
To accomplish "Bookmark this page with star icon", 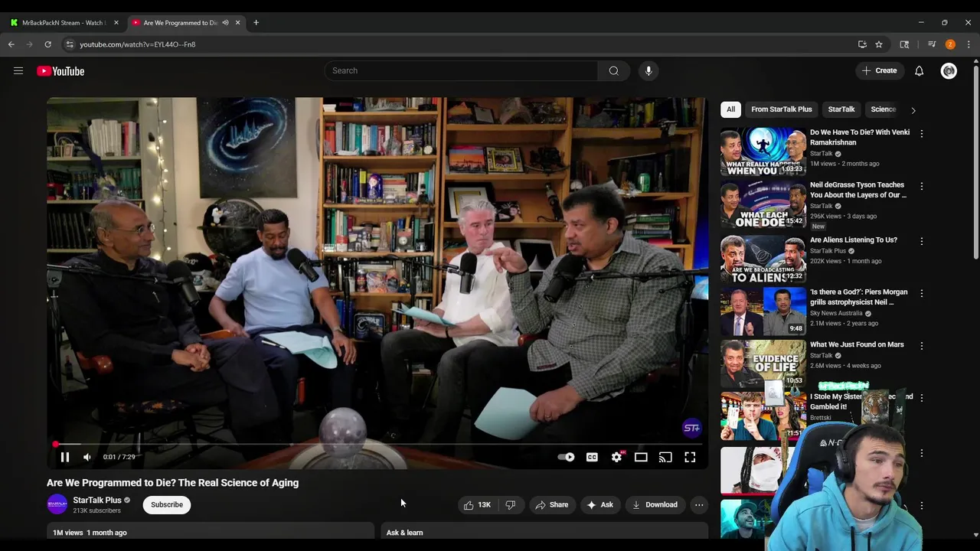I will [x=879, y=44].
